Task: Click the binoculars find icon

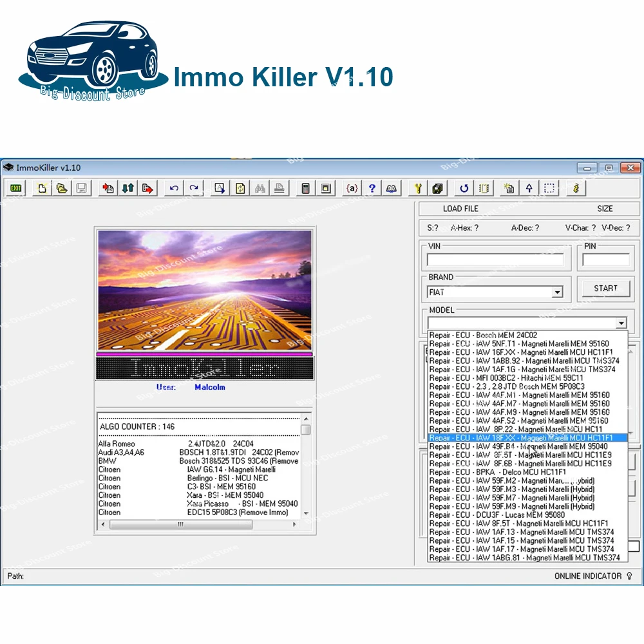Action: (x=260, y=189)
